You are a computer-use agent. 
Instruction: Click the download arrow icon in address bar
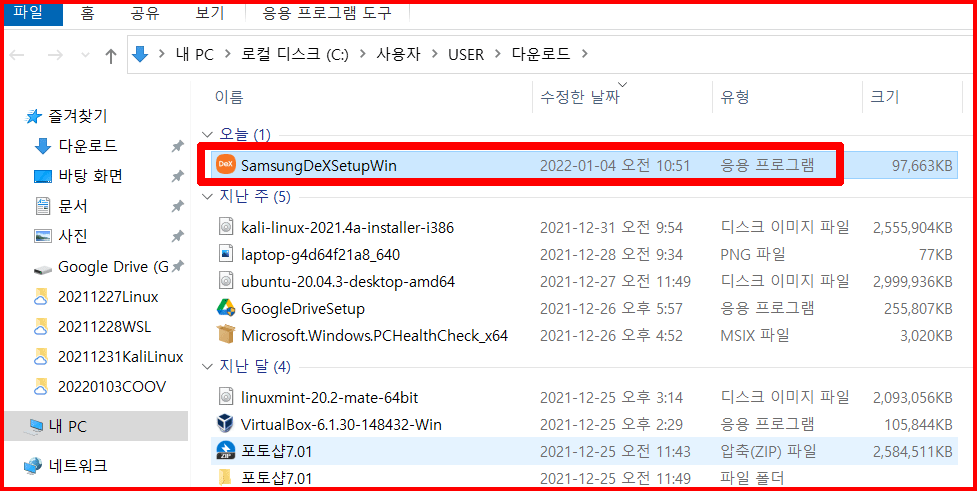[x=141, y=54]
